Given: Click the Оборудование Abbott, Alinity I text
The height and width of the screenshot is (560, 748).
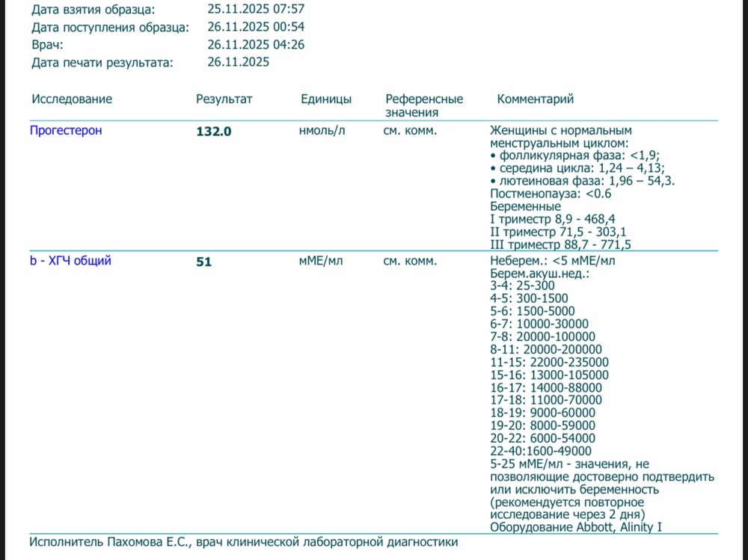Looking at the screenshot, I should (x=576, y=527).
